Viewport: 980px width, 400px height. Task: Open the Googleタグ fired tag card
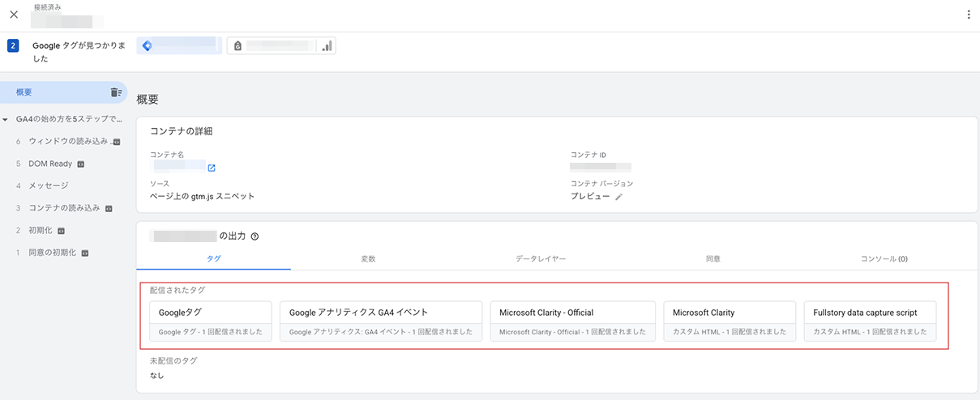(x=211, y=321)
